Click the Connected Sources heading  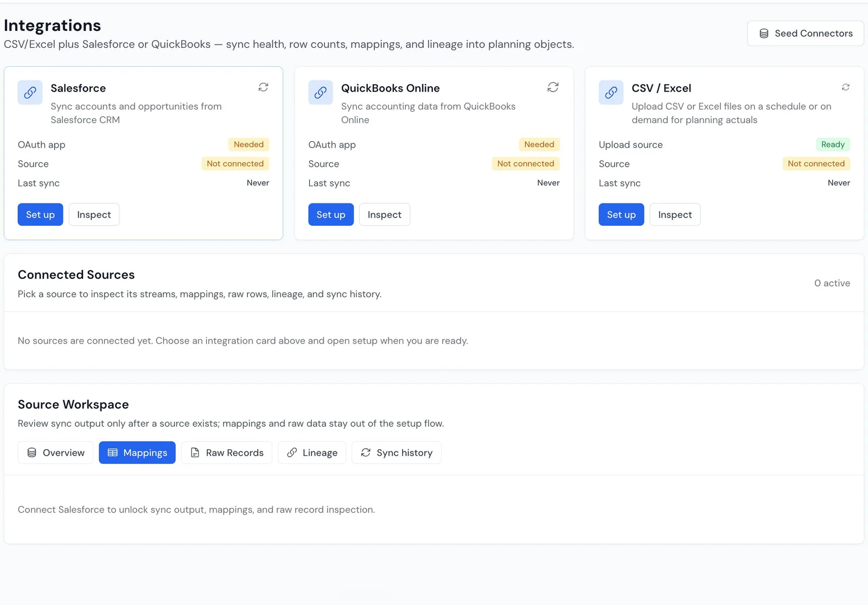click(x=76, y=275)
